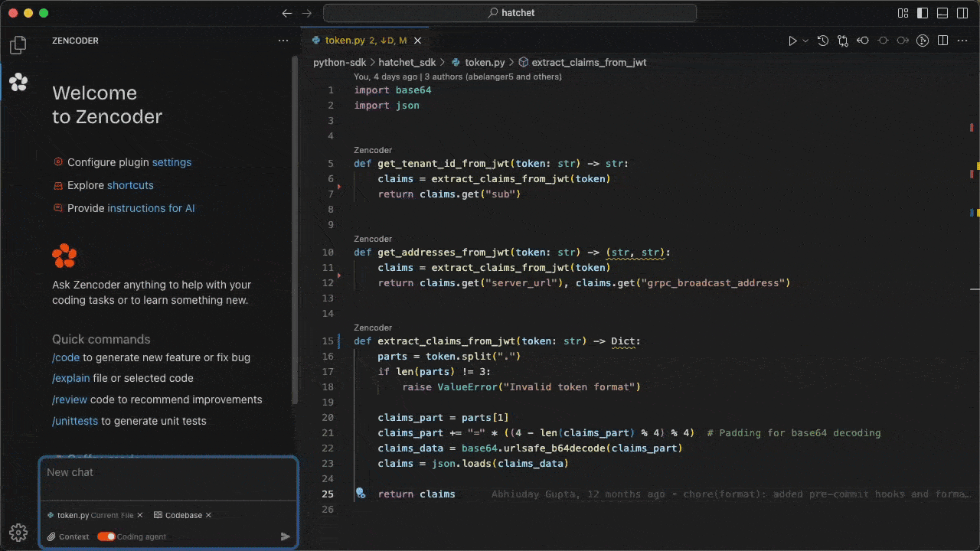Image resolution: width=980 pixels, height=551 pixels.
Task: Open the run options dropdown arrow
Action: pos(805,41)
